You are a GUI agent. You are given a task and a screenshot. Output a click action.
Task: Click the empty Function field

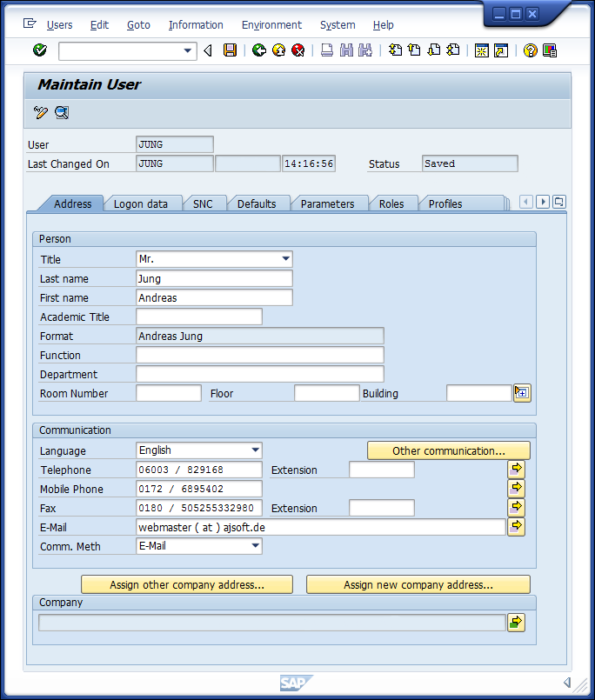(260, 355)
